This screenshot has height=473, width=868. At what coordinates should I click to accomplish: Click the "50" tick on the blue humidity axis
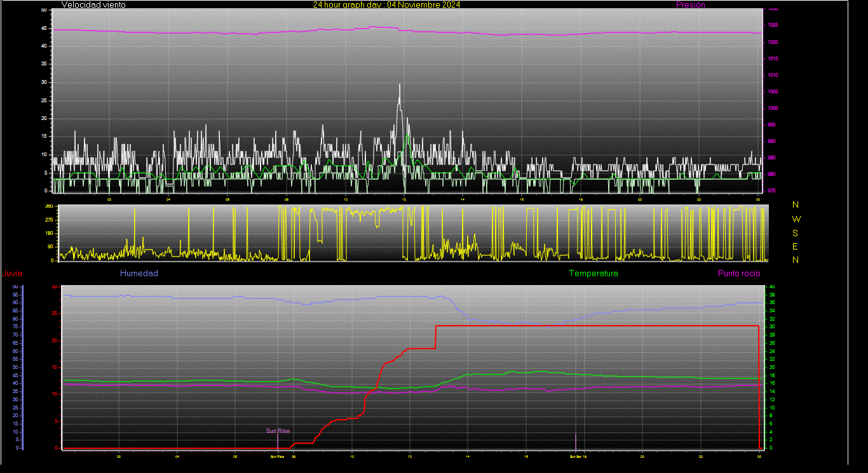[x=15, y=367]
